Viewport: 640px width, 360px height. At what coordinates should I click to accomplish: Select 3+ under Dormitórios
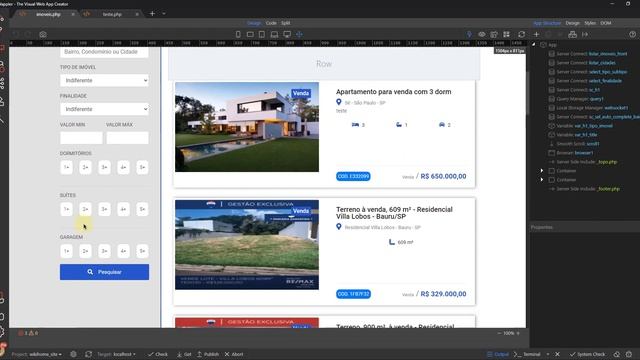(x=104, y=167)
